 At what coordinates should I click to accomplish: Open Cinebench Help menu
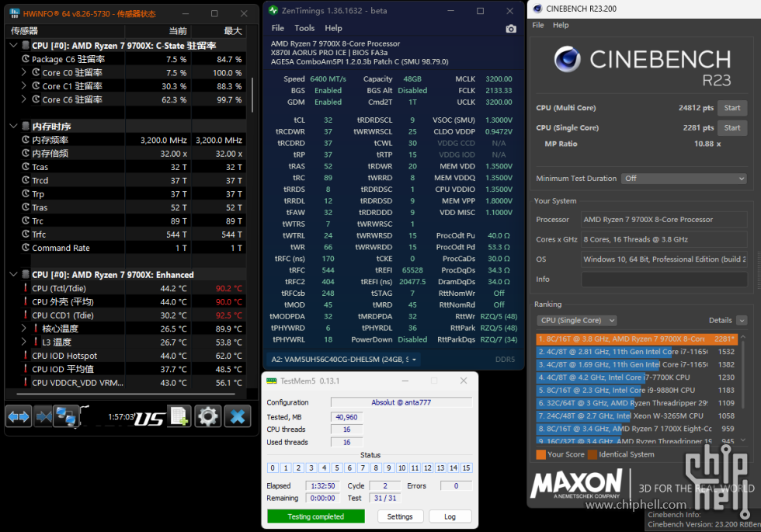(561, 25)
